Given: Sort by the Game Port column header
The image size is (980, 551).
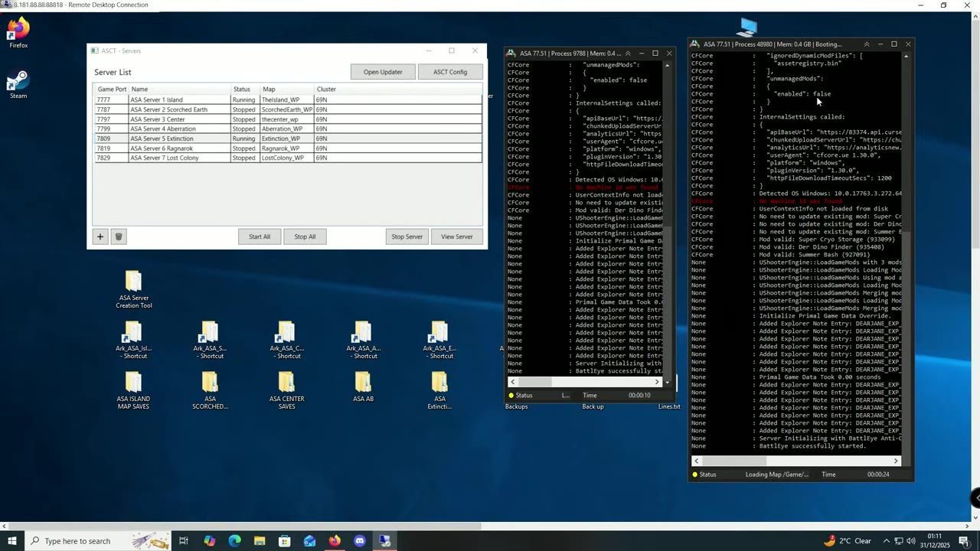Looking at the screenshot, I should (x=111, y=90).
